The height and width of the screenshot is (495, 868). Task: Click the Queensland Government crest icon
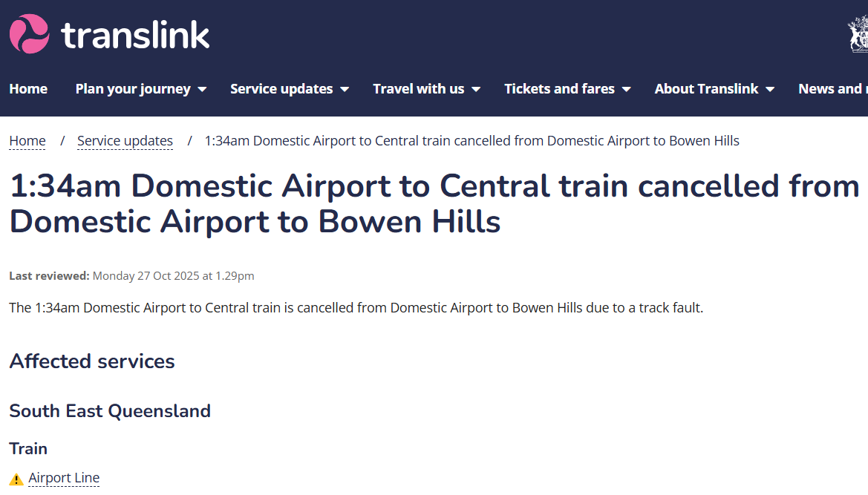tap(858, 35)
